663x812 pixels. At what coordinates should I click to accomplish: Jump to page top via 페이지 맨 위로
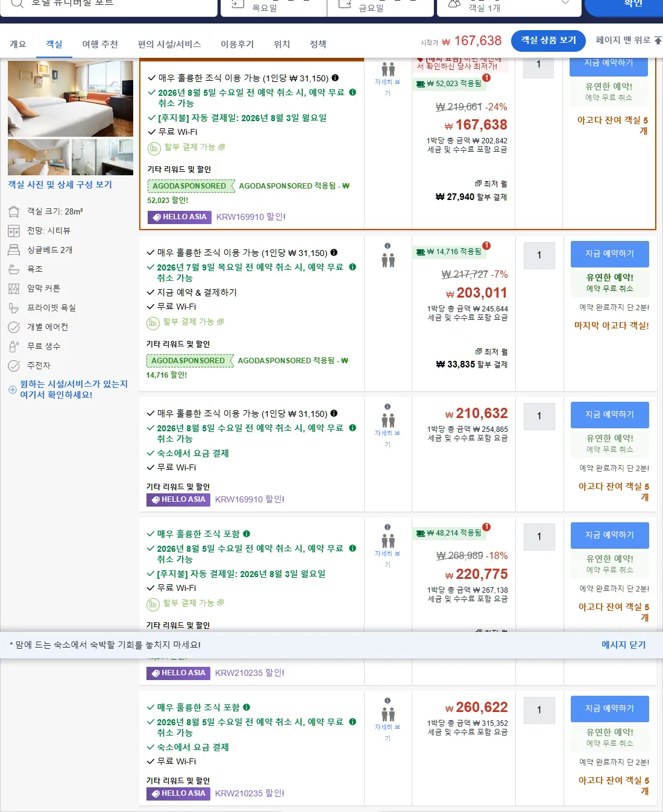tap(629, 40)
